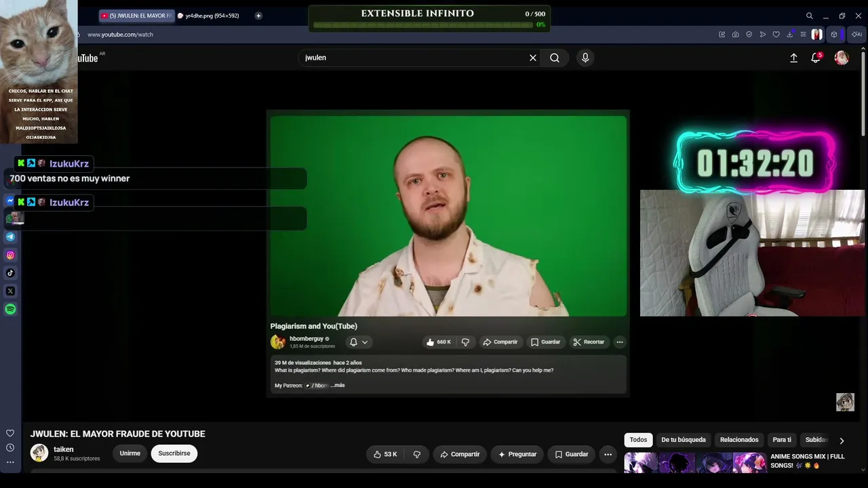Click the Suscribirse button

[x=174, y=453]
